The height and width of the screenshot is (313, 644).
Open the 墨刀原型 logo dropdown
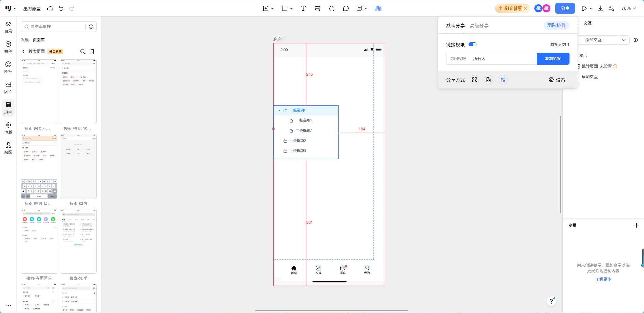click(x=11, y=8)
